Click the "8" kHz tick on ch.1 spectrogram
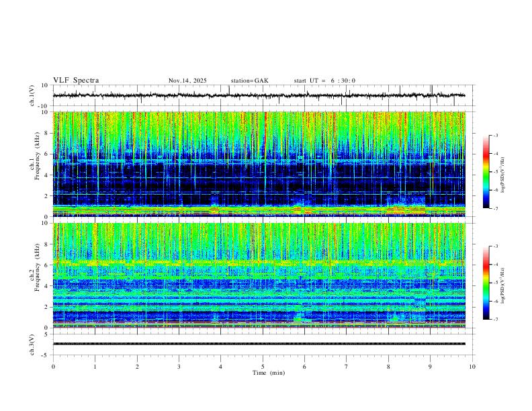This screenshot has height=411, width=532. click(46, 133)
